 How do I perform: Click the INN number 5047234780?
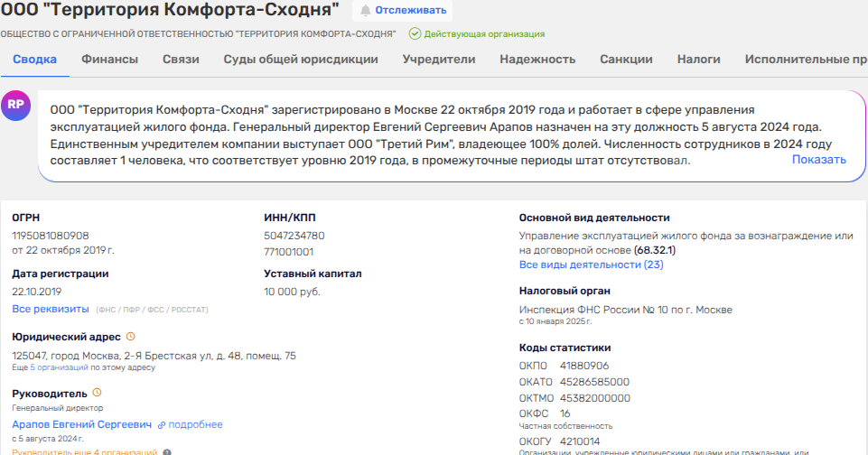294,237
